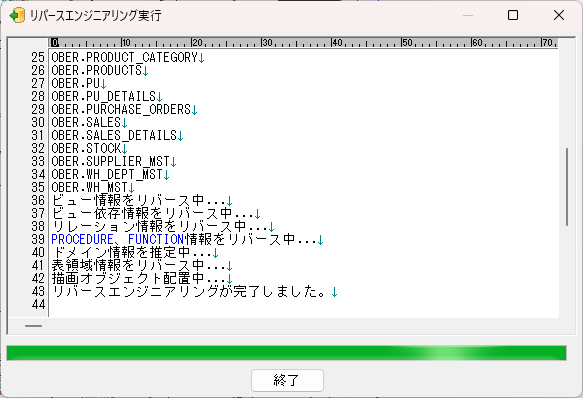583x398 pixels.
Task: Click the blue FUNCTION keyword in line 39
Action: [156, 239]
